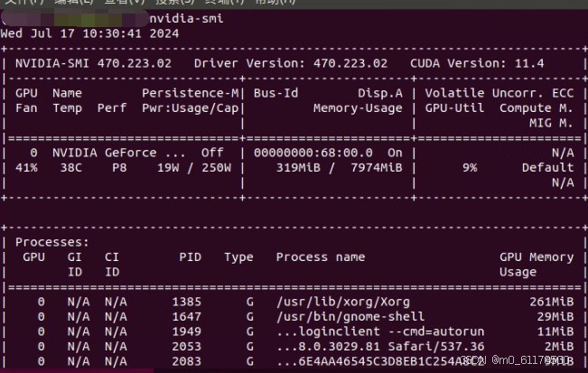Image resolution: width=588 pixels, height=373 pixels.
Task: Click the "MIG M." header
Action: pyautogui.click(x=551, y=123)
